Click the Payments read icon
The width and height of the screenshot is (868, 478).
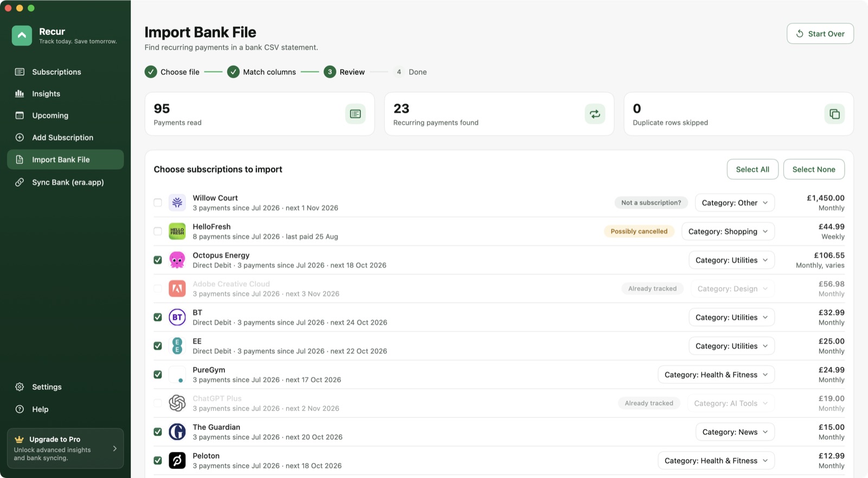point(355,114)
